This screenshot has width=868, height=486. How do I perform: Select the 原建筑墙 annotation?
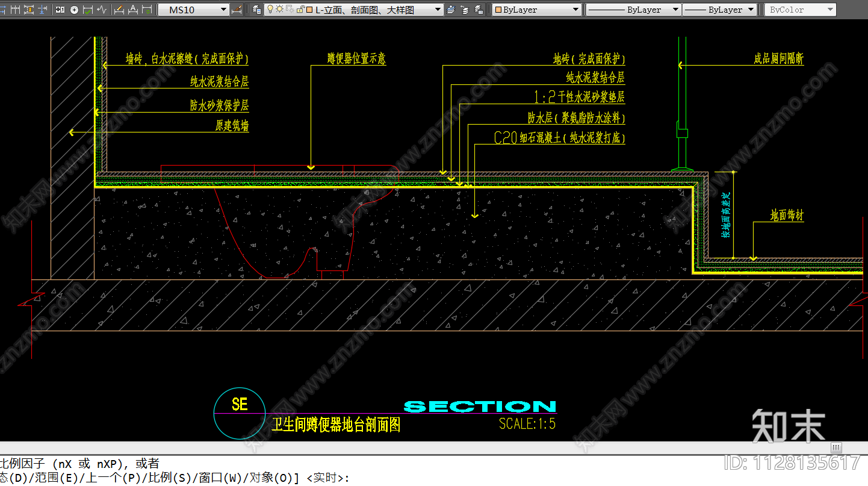pos(232,125)
